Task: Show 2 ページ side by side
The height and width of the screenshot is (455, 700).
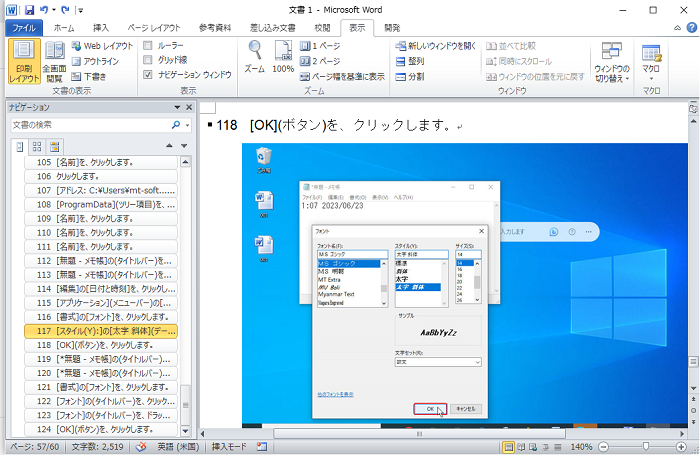Action: tap(320, 61)
